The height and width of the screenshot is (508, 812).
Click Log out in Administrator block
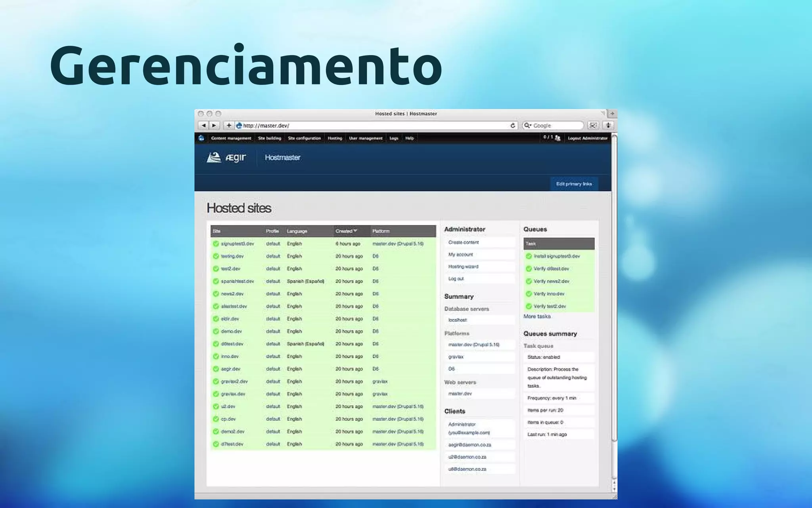click(x=456, y=279)
